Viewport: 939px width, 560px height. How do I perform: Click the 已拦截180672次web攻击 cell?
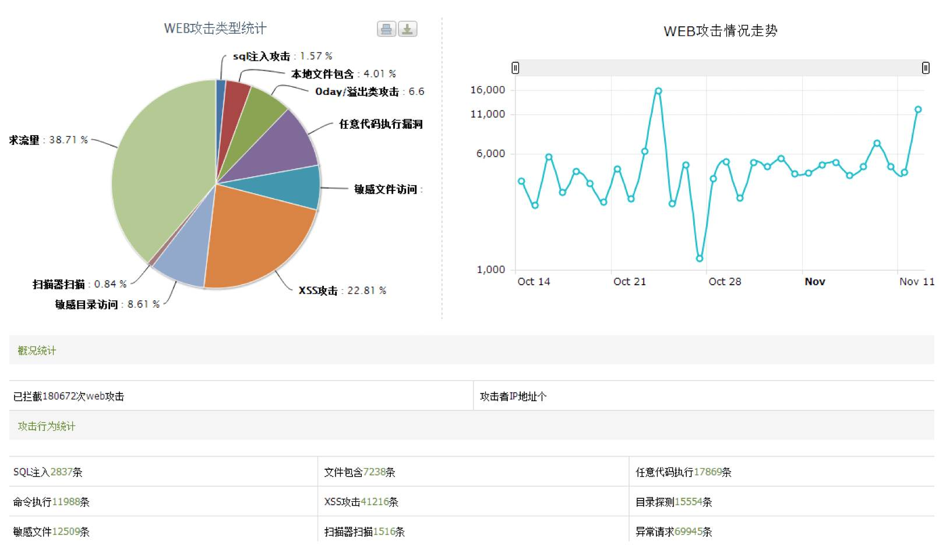coord(241,396)
